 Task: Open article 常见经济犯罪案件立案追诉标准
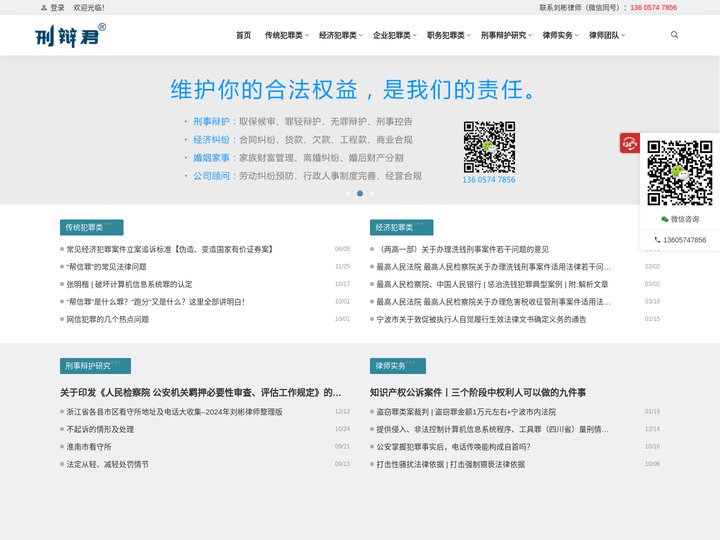169,249
